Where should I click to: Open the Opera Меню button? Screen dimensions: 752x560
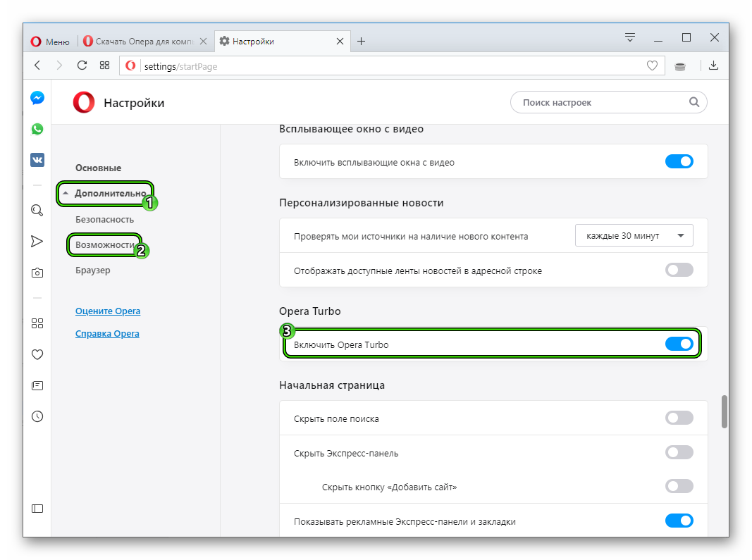pos(50,42)
